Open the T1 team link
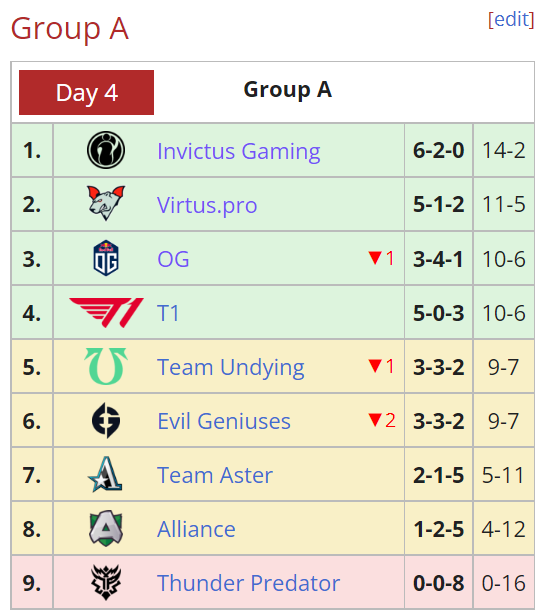 click(168, 313)
